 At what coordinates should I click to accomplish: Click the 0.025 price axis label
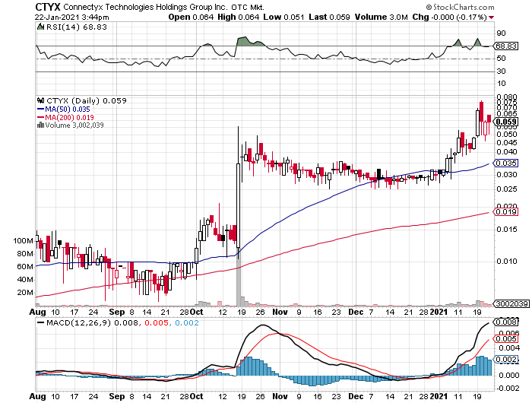click(507, 189)
